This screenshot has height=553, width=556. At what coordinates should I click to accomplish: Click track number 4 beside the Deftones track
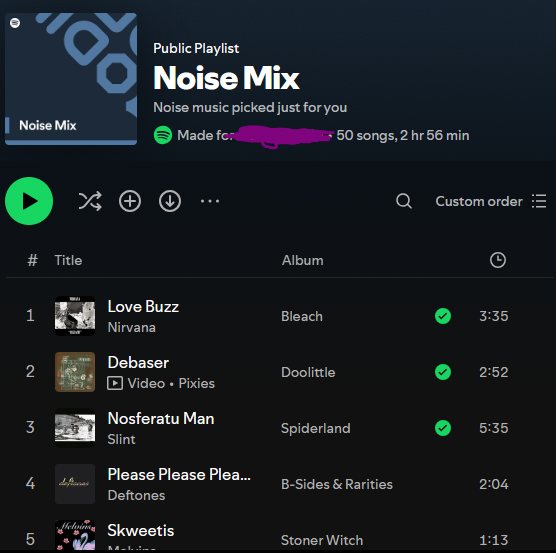(x=30, y=484)
